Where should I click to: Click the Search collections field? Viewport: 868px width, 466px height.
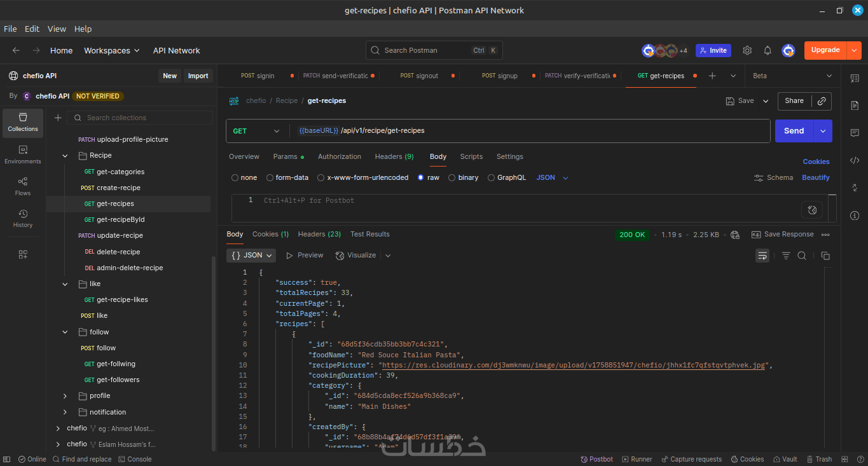tap(141, 118)
